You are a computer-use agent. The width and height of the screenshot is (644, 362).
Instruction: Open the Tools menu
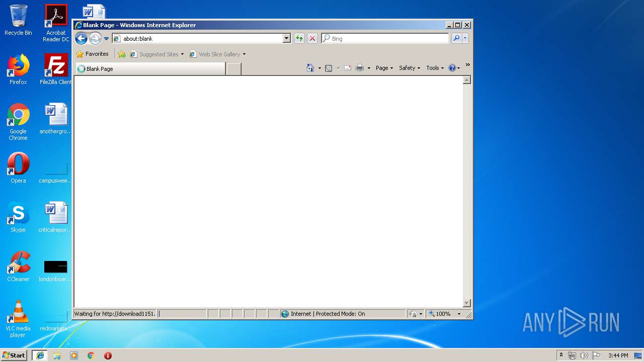(x=435, y=68)
